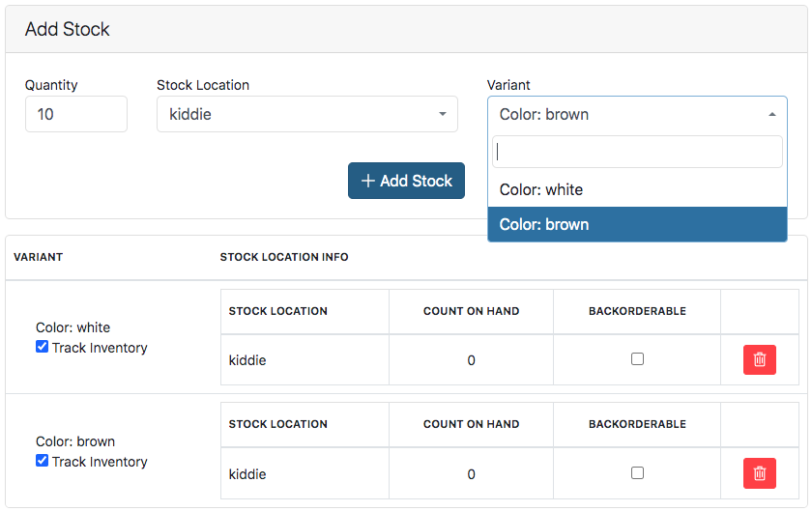Click the Add Stock panel heading
This screenshot has width=812, height=511.
click(x=68, y=29)
